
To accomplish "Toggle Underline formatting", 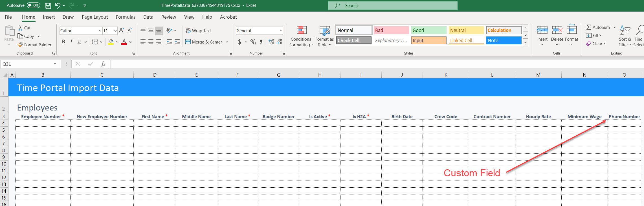I will [x=79, y=42].
